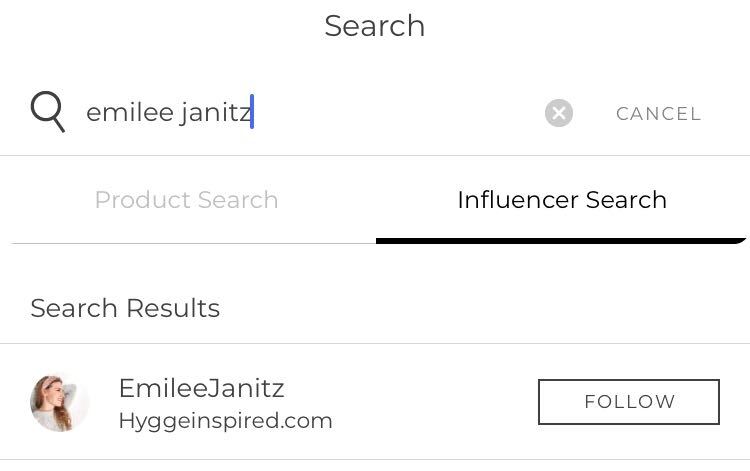Screen dimensions: 750x471
Task: Switch to the Product Search tab
Action: pyautogui.click(x=186, y=200)
